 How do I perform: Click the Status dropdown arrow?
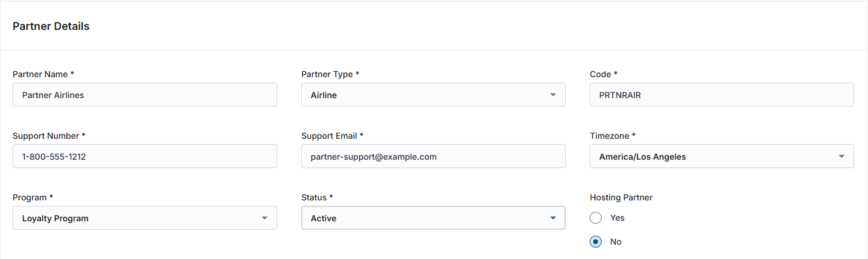pos(553,218)
